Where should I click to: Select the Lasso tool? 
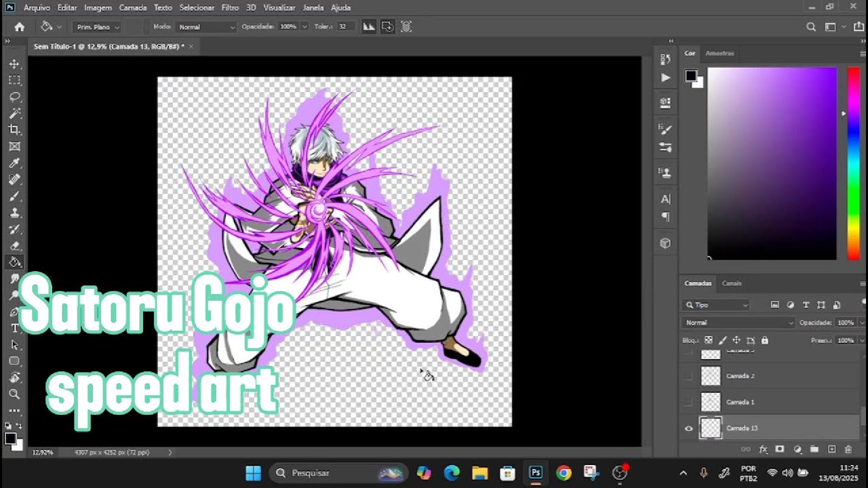14,97
